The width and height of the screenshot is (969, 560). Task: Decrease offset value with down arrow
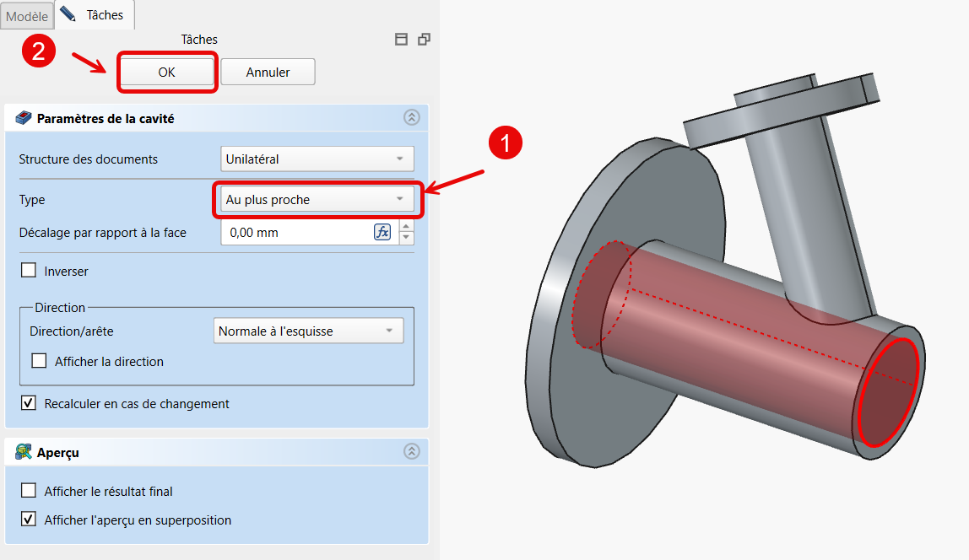[x=407, y=239]
